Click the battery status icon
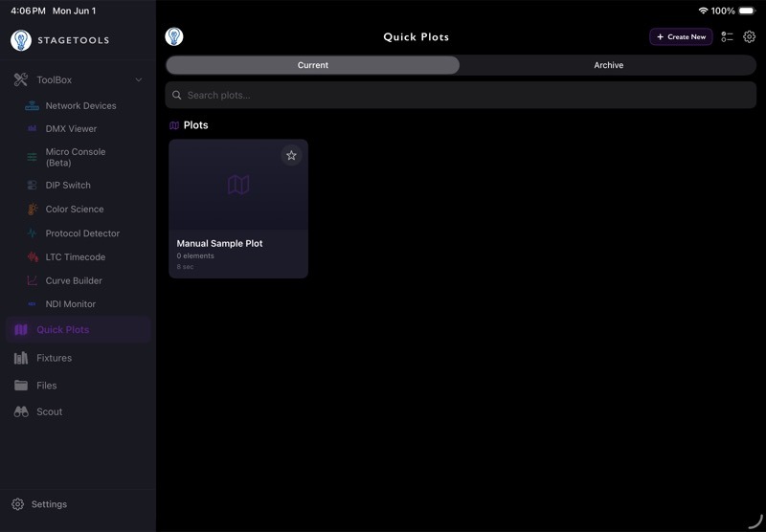 [x=747, y=11]
